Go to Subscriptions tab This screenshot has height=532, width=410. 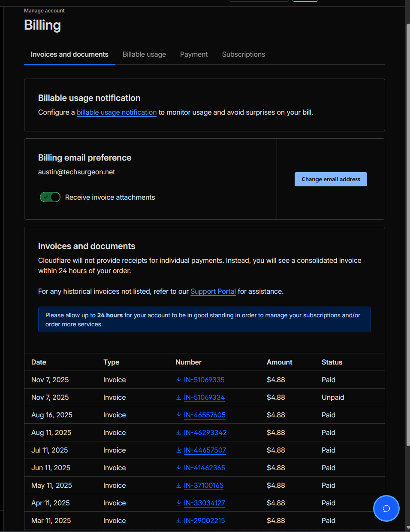(x=243, y=55)
